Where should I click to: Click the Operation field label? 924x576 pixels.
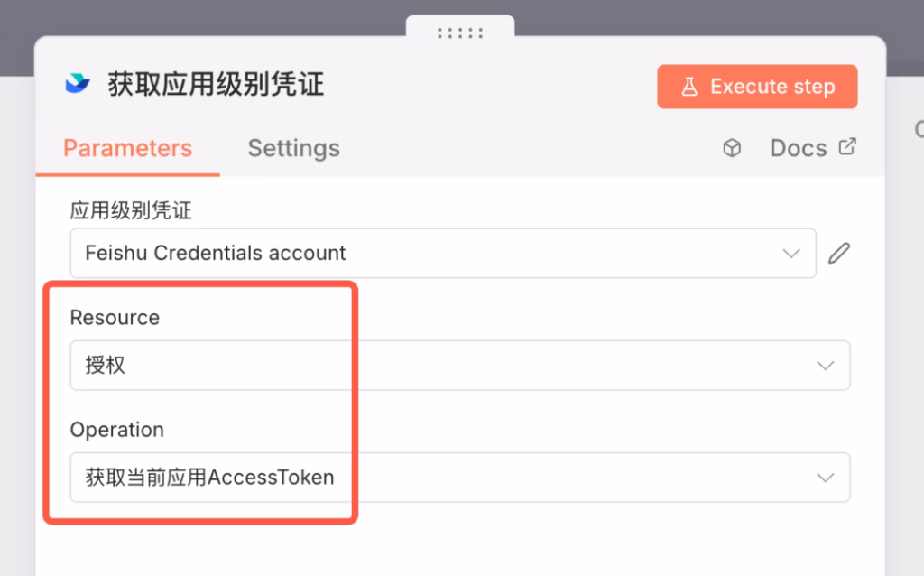tap(117, 430)
